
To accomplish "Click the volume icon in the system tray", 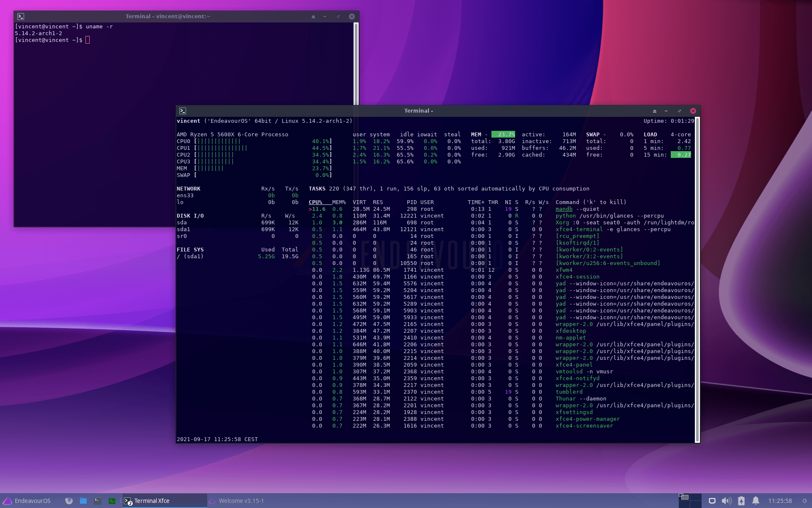I will click(727, 501).
